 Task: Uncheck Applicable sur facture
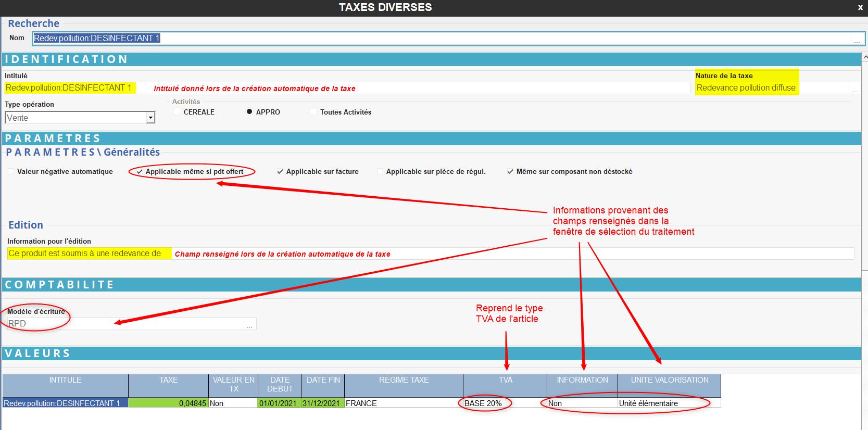280,171
